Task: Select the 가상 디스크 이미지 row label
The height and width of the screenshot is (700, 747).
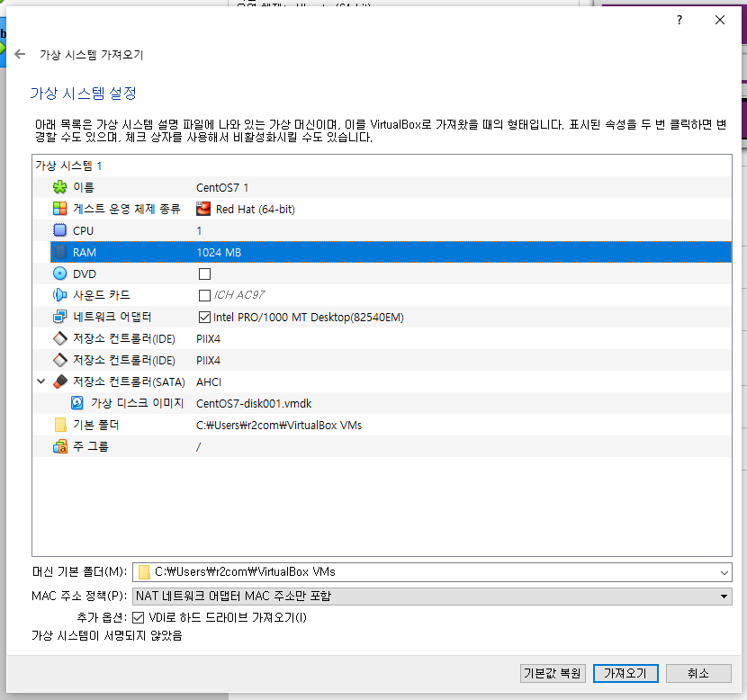Action: point(137,403)
